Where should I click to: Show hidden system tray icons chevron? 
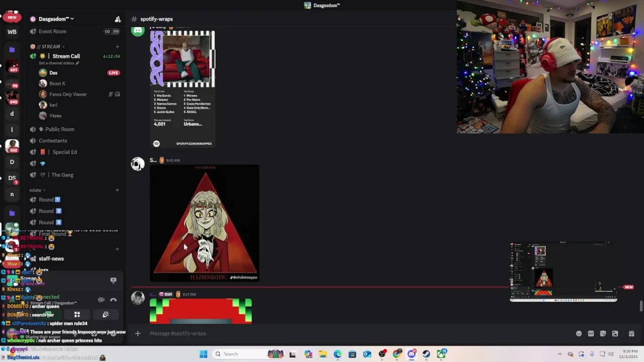(559, 354)
